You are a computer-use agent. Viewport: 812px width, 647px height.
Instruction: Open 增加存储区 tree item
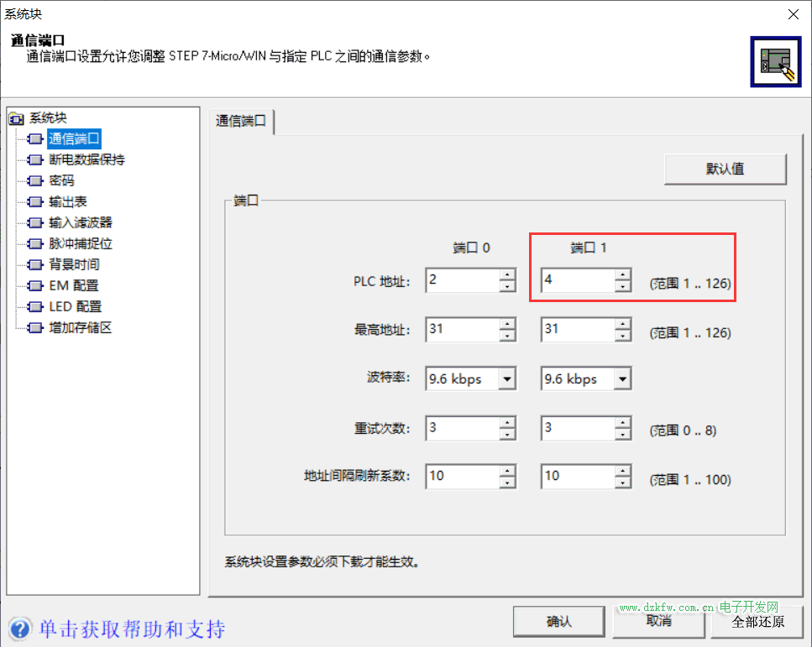point(80,328)
